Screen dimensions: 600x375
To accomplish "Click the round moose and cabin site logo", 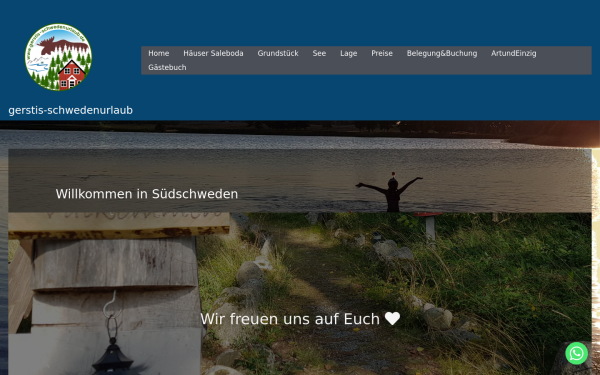I will coord(58,57).
